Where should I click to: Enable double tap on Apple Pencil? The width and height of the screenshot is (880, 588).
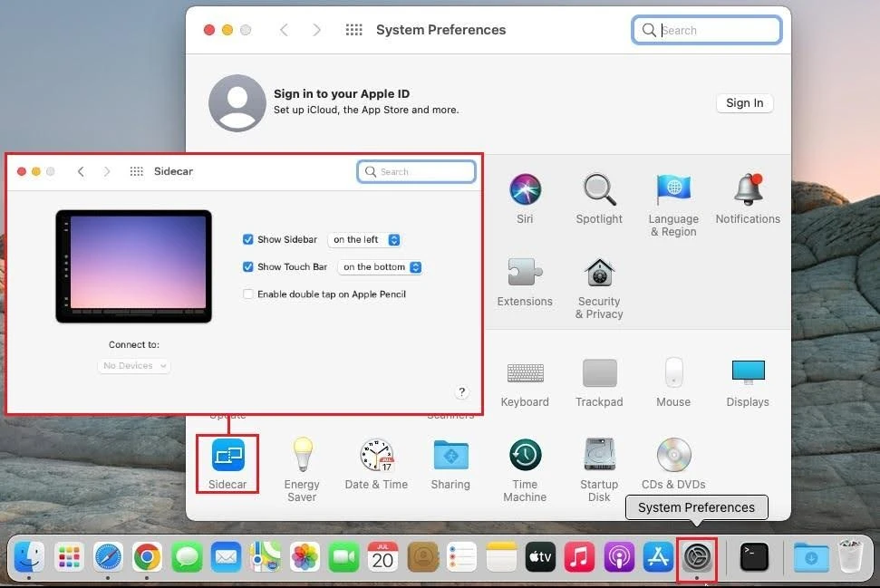(x=247, y=294)
